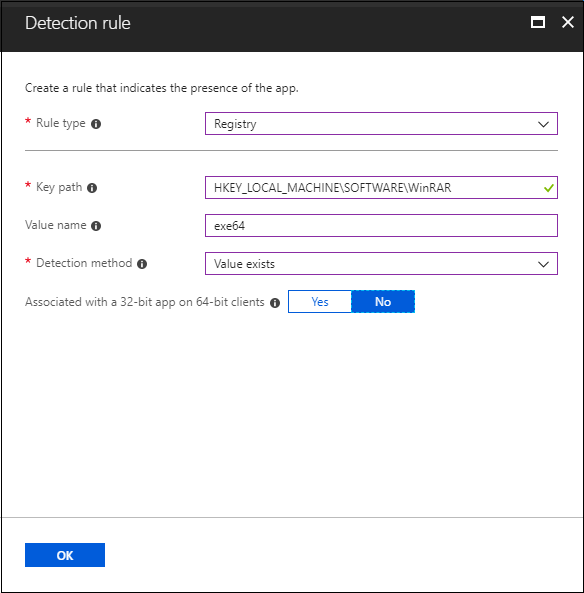The height and width of the screenshot is (593, 584).
Task: Select No for 32-bit app association
Action: pos(383,301)
